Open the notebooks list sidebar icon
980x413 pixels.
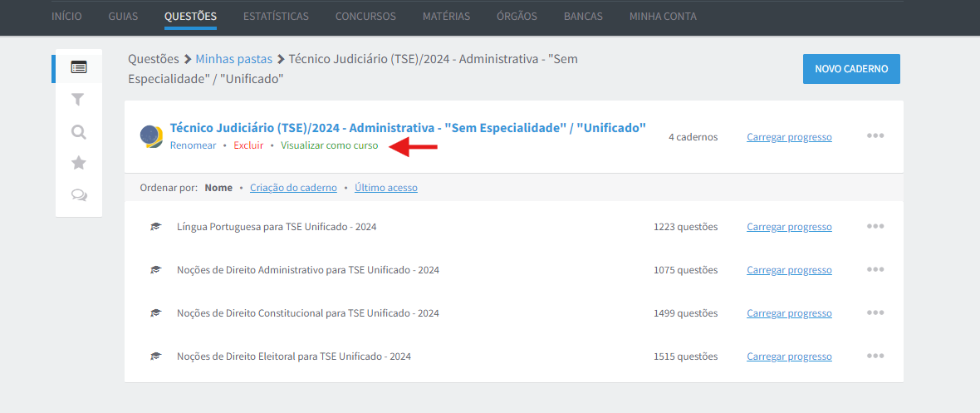(x=79, y=67)
